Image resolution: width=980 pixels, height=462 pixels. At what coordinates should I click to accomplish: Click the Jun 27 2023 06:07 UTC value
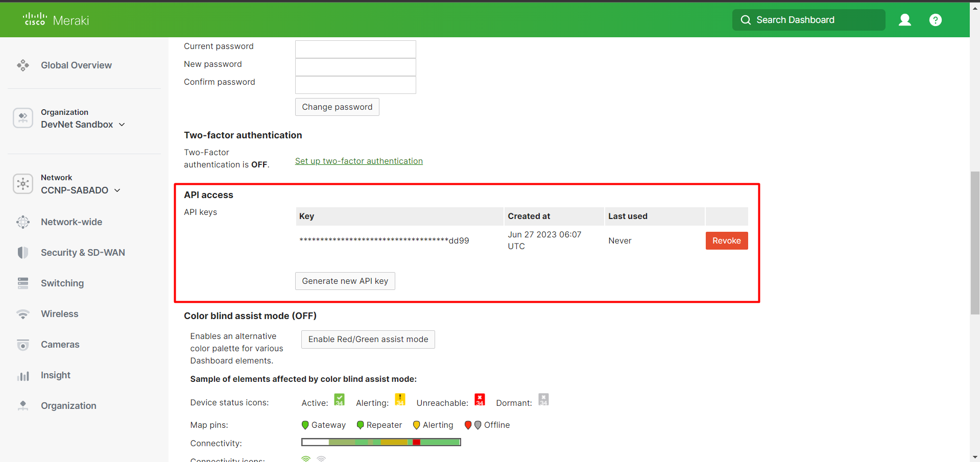[544, 240]
